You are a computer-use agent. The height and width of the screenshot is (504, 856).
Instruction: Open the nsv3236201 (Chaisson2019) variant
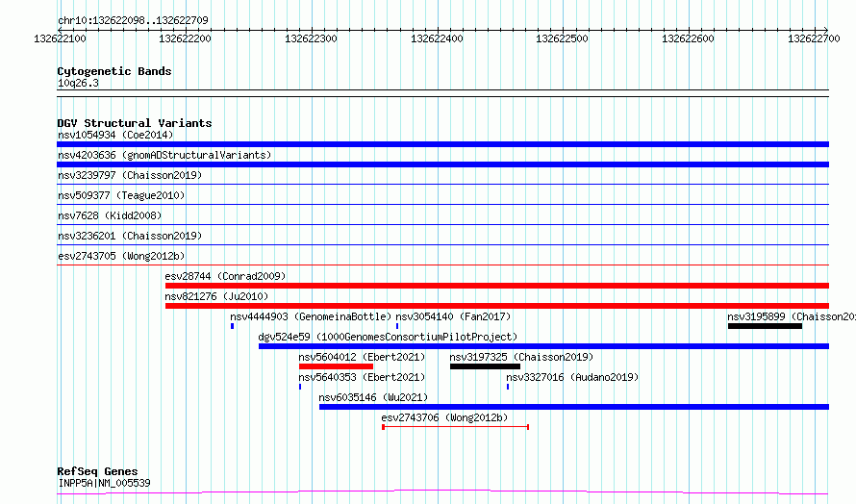coord(130,236)
